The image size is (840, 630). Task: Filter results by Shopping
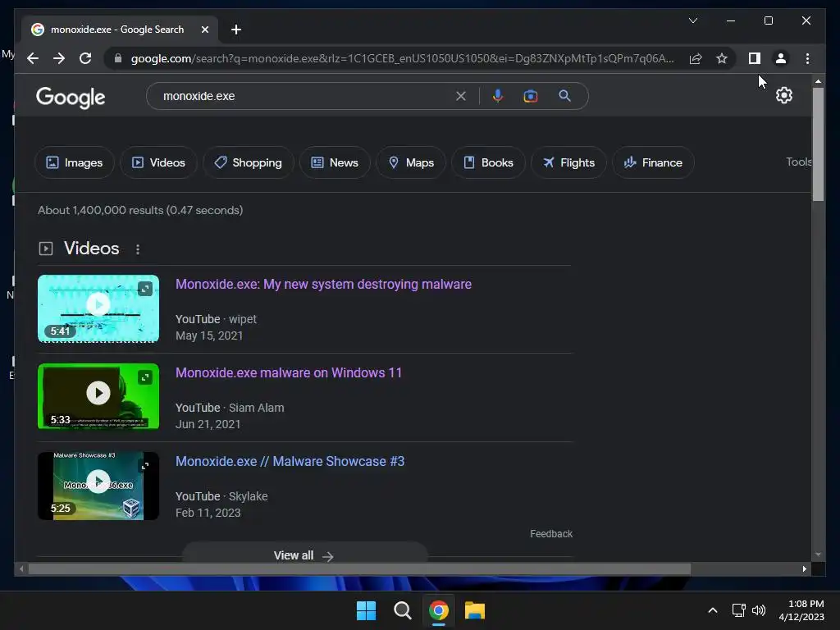248,162
